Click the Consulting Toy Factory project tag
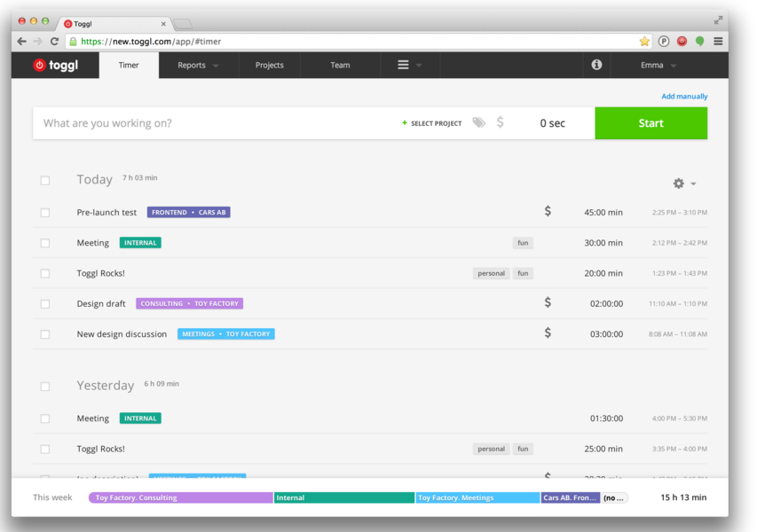757x532 pixels. pos(189,303)
